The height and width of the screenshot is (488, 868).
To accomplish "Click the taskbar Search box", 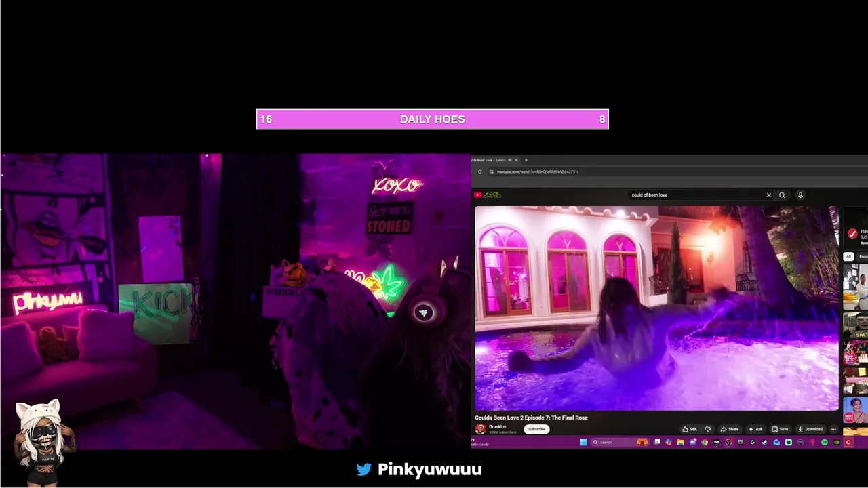I will [620, 443].
